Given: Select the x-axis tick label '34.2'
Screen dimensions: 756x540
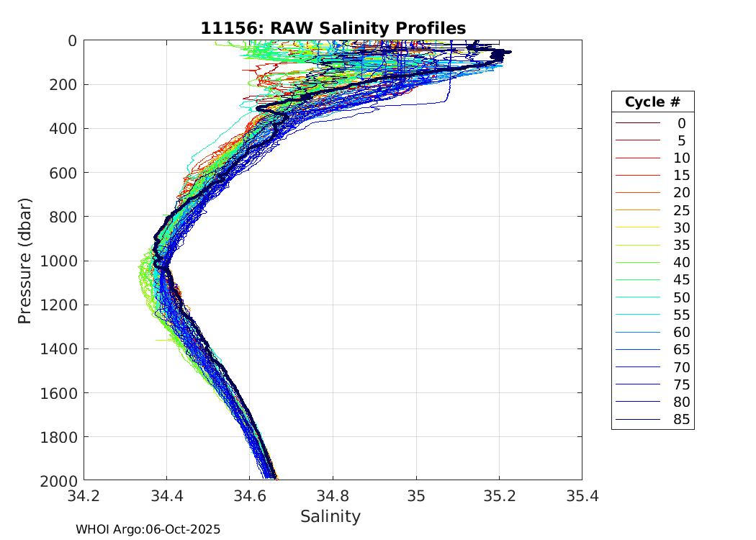Looking at the screenshot, I should click(84, 496).
